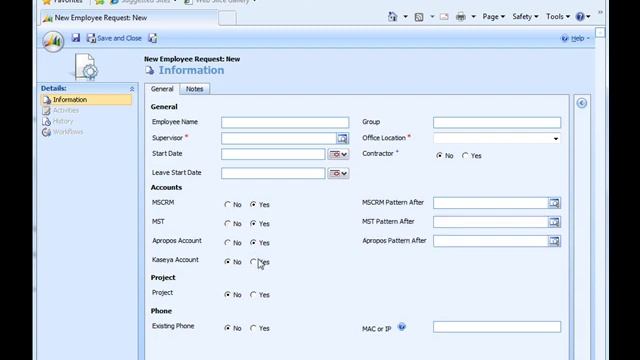Click the Dynamics CRM round logo button
Screen dimensions: 640x360
point(53,41)
